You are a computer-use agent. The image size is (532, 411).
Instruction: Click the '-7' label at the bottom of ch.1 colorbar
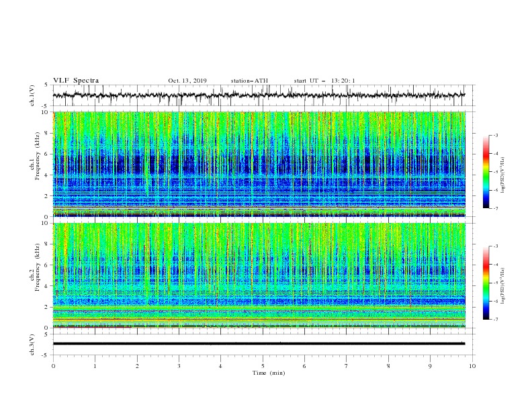495,208
